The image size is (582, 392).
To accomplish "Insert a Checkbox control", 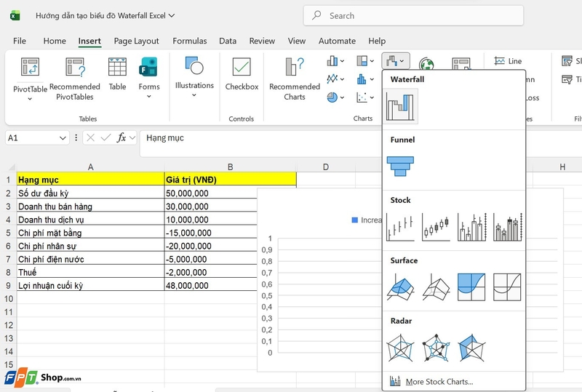I will coord(242,74).
